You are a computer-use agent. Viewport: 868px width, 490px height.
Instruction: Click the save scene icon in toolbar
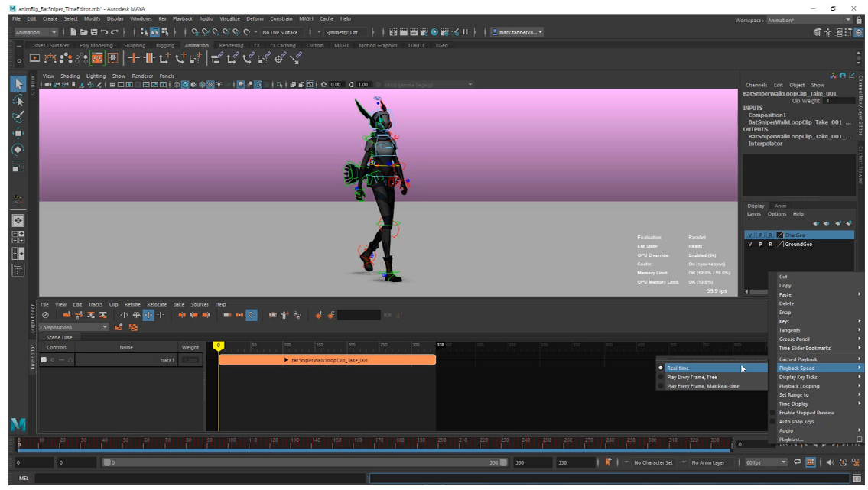tap(94, 32)
